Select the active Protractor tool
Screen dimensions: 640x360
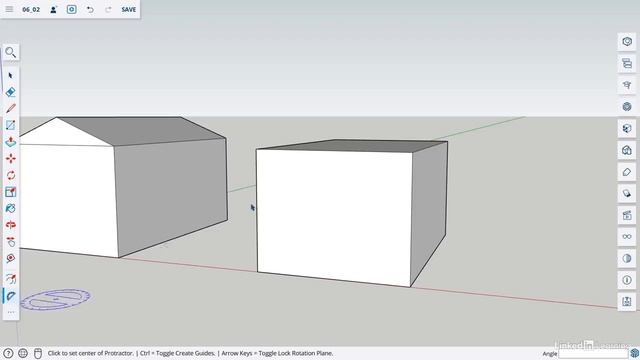[x=11, y=296]
